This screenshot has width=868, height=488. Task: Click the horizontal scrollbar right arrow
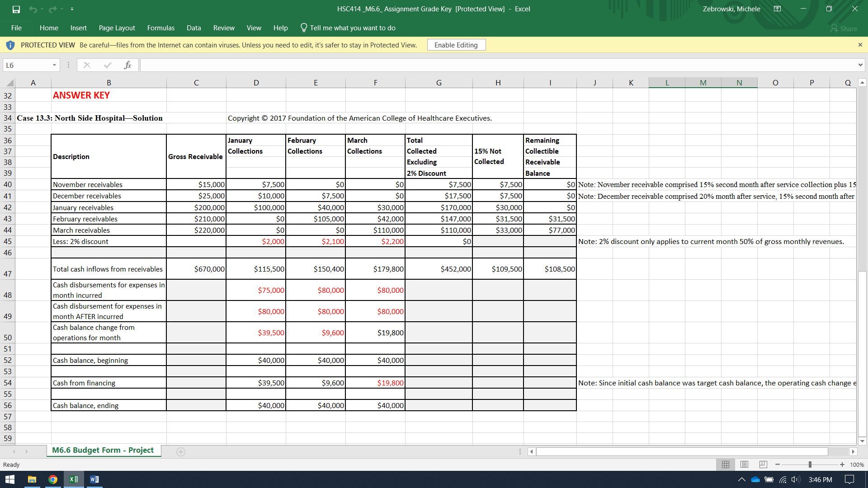click(x=853, y=451)
